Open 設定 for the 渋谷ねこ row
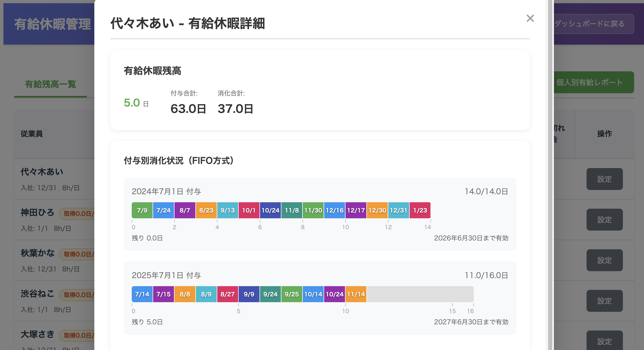This screenshot has width=644, height=350. (x=605, y=301)
